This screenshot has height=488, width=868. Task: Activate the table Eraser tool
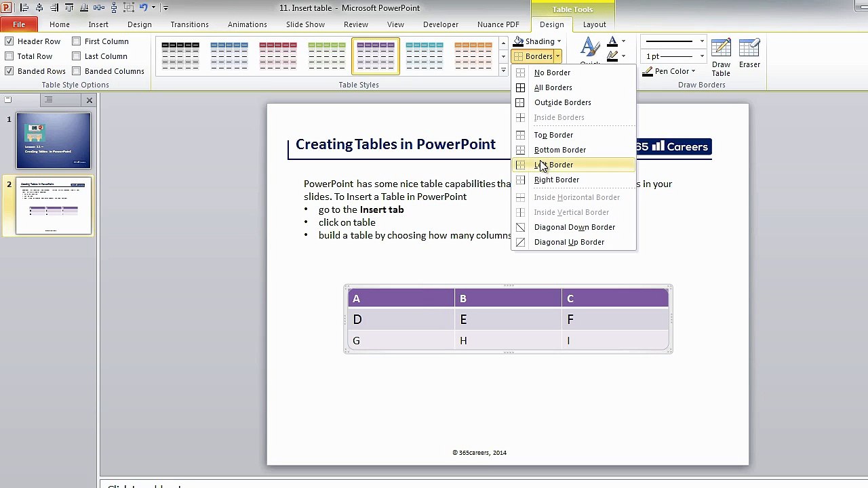click(749, 54)
